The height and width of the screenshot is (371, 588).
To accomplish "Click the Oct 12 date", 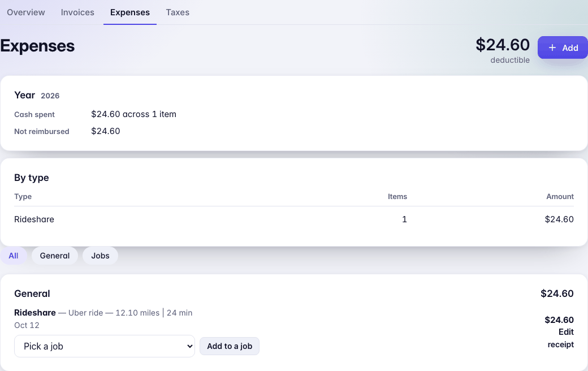I will 27,325.
